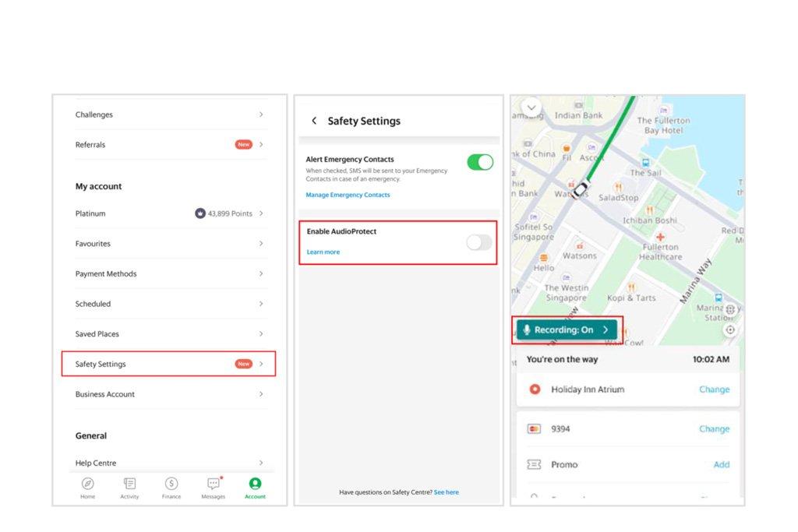This screenshot has width=798, height=532.
Task: Click the See here Safety Centre link
Action: tap(446, 492)
